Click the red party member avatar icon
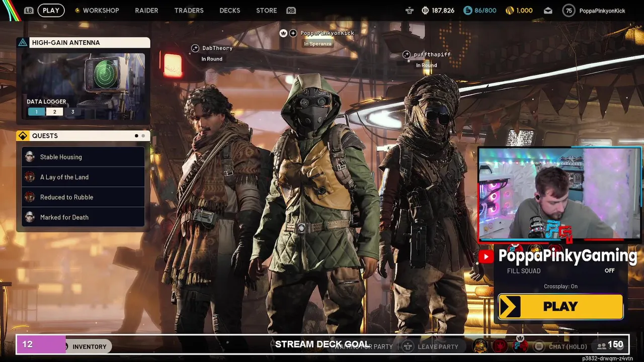The image size is (644, 362). 500,346
